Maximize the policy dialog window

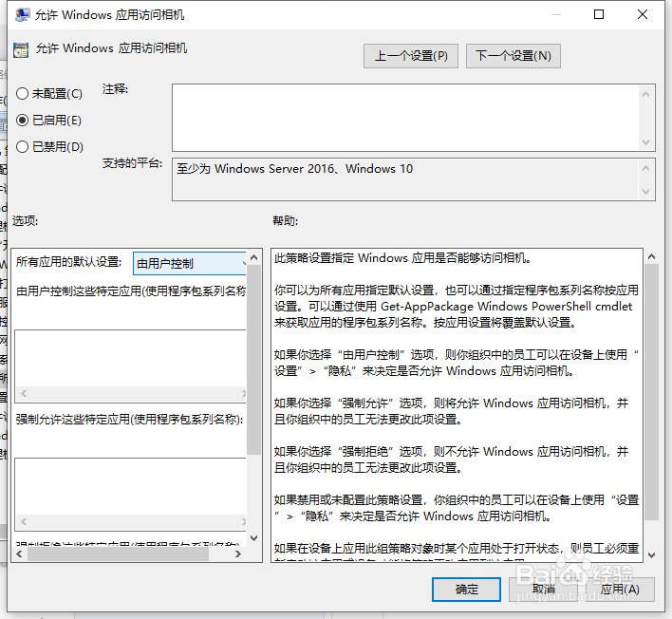tap(599, 14)
